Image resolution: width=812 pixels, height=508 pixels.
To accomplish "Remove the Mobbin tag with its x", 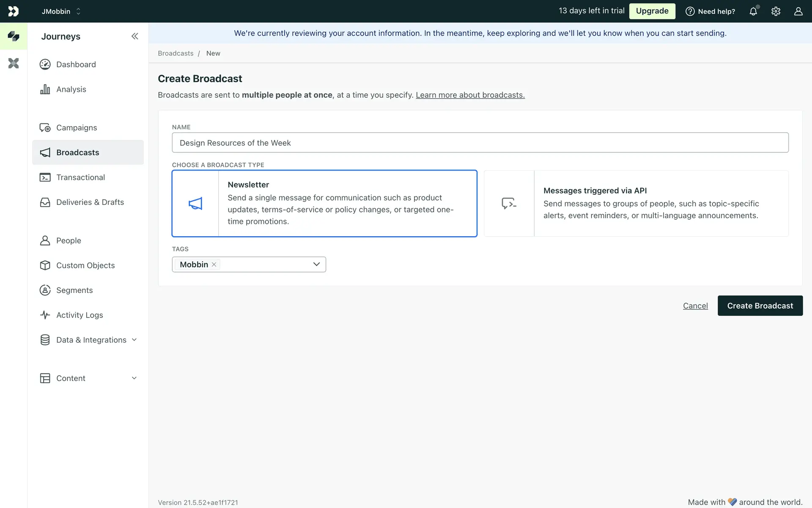I will 214,265.
